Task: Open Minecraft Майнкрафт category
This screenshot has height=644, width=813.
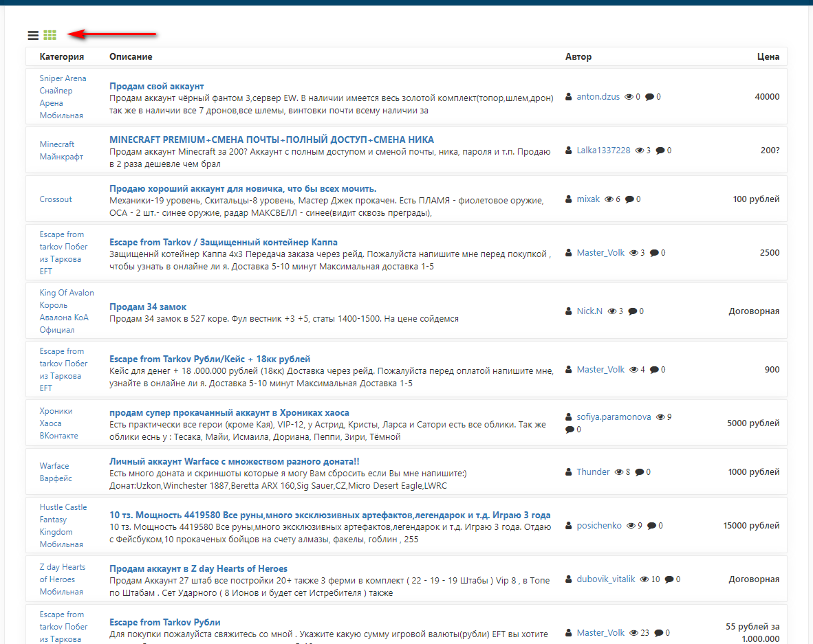Action: tap(61, 151)
